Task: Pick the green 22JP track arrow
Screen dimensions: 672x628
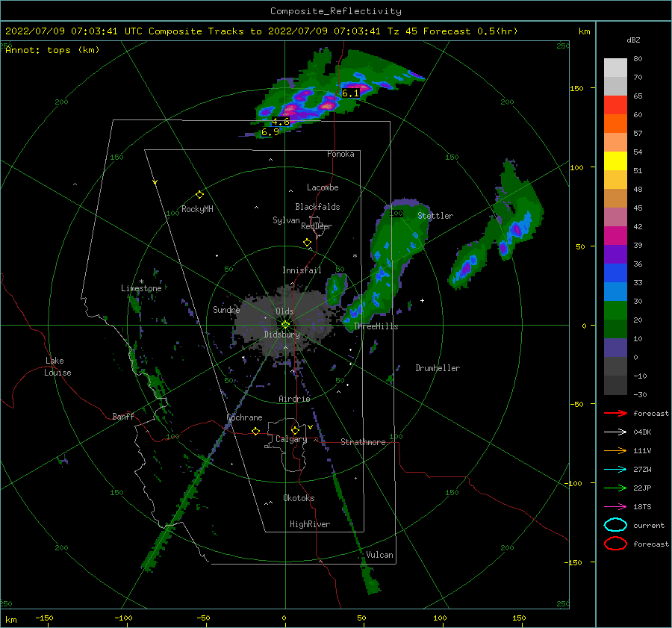Action: pos(615,488)
